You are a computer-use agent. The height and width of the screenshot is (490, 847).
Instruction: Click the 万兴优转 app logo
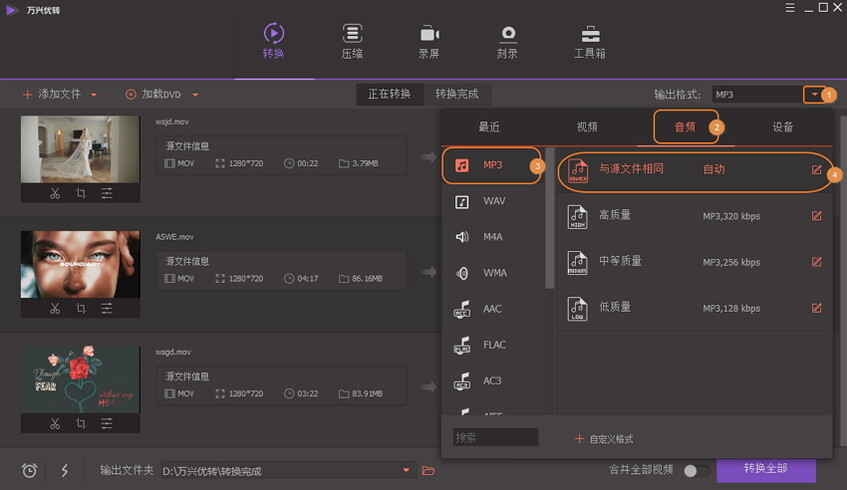(11, 10)
